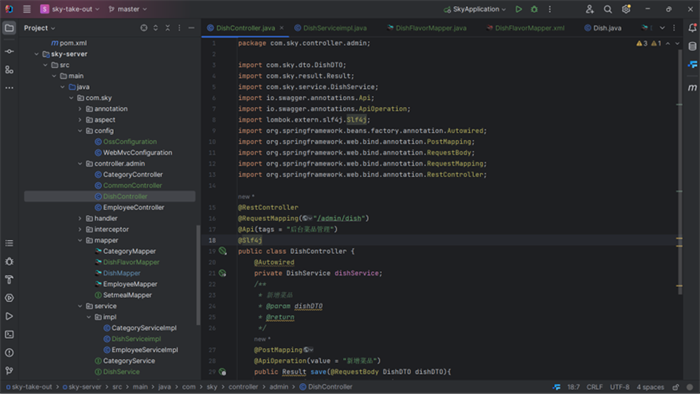Open Project view selector dropdown
Viewport: 700px width, 394px height.
(39, 28)
